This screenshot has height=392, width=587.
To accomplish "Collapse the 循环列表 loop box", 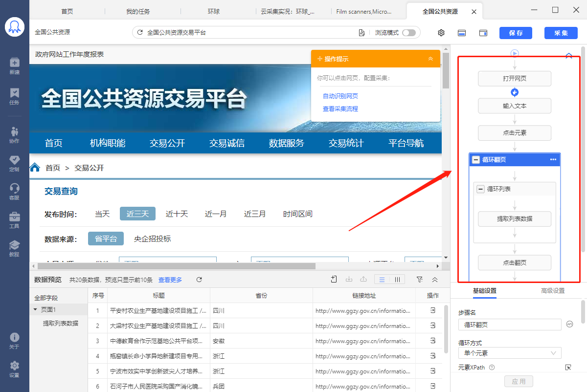I will [x=481, y=189].
